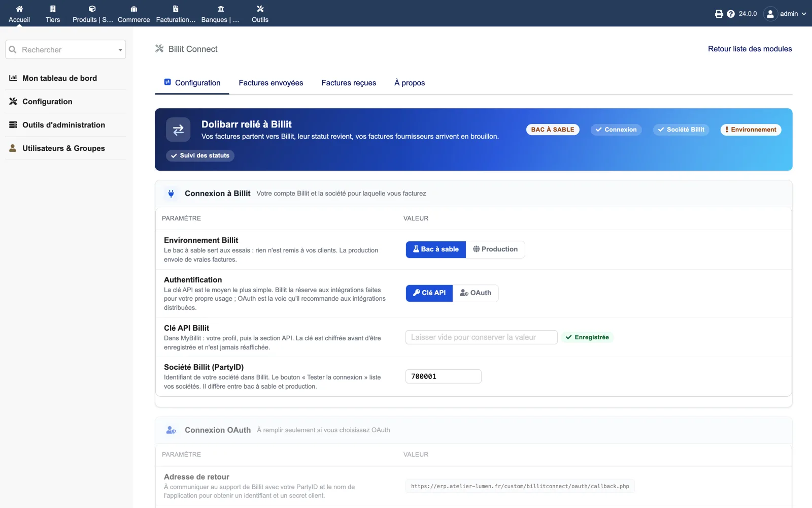Open the À propos tab

(x=410, y=83)
